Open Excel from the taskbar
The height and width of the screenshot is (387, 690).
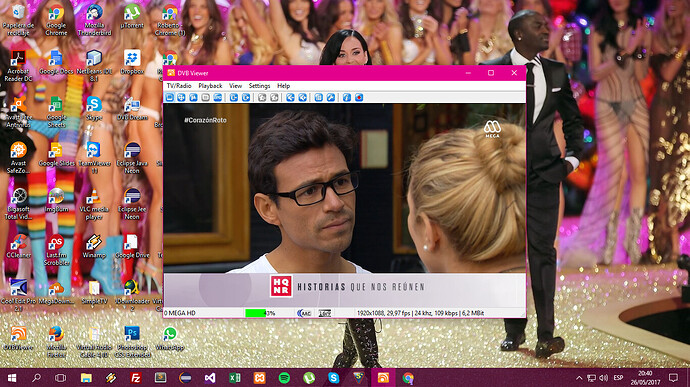click(235, 378)
